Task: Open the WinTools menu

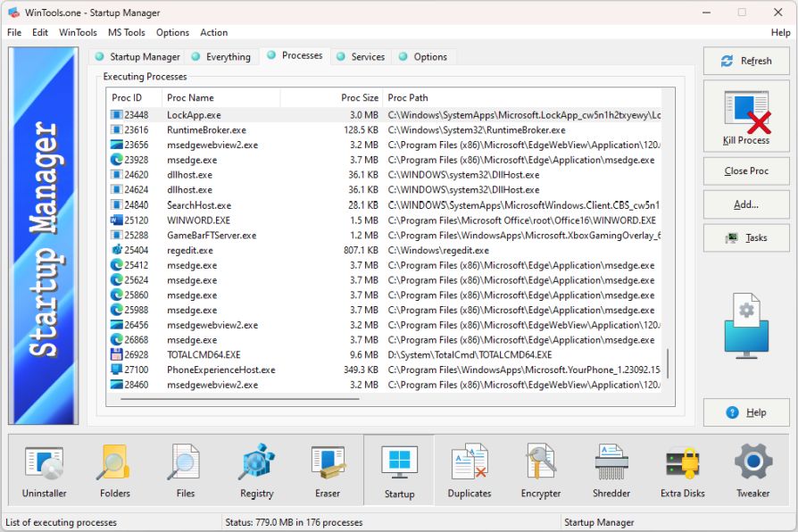Action: (78, 33)
